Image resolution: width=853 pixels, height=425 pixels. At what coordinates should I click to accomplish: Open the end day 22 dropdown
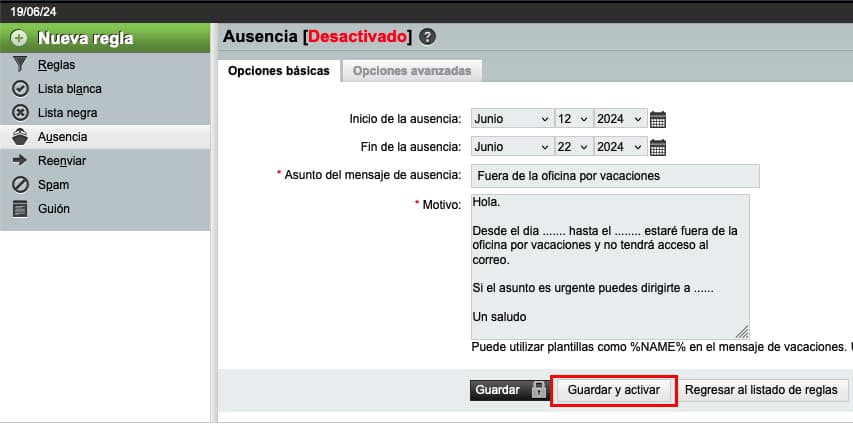point(573,148)
